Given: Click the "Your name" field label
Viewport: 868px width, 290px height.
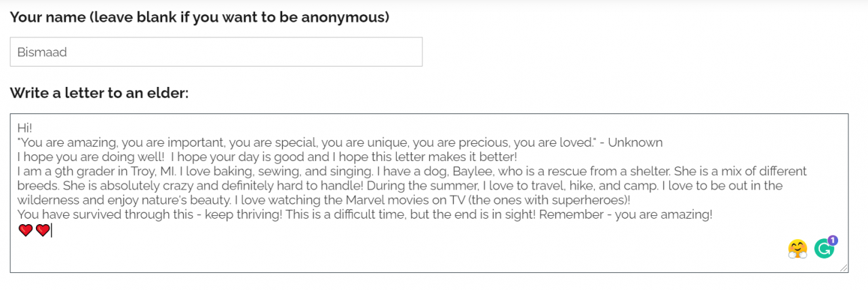Looking at the screenshot, I should click(199, 17).
